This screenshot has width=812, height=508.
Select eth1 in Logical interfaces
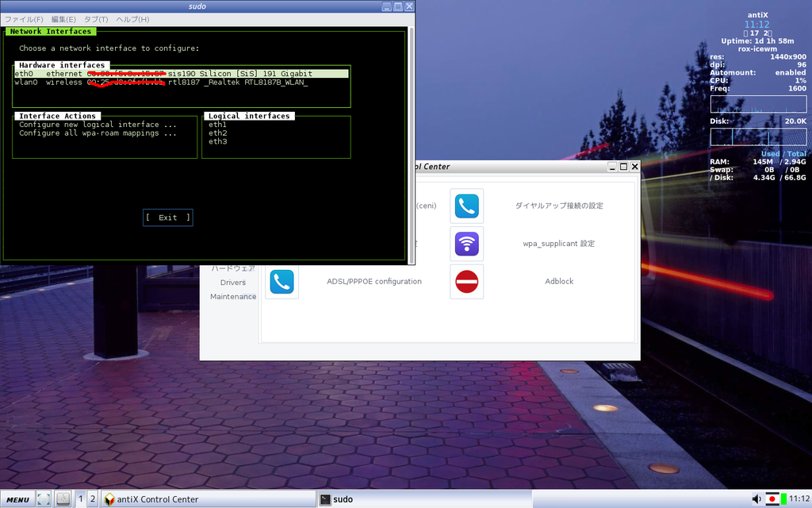coord(217,125)
